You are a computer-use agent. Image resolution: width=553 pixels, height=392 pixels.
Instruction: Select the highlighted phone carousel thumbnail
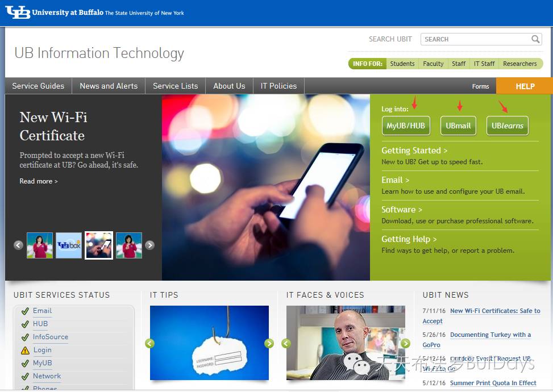(99, 245)
